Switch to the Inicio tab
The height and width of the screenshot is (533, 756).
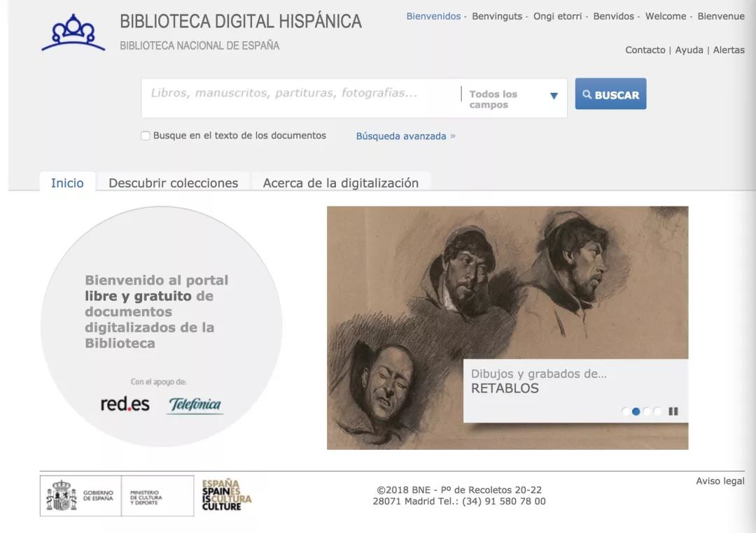coord(67,183)
